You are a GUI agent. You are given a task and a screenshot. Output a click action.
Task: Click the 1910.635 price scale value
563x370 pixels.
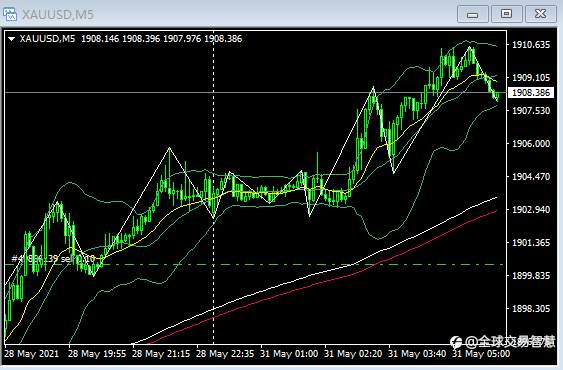point(531,45)
